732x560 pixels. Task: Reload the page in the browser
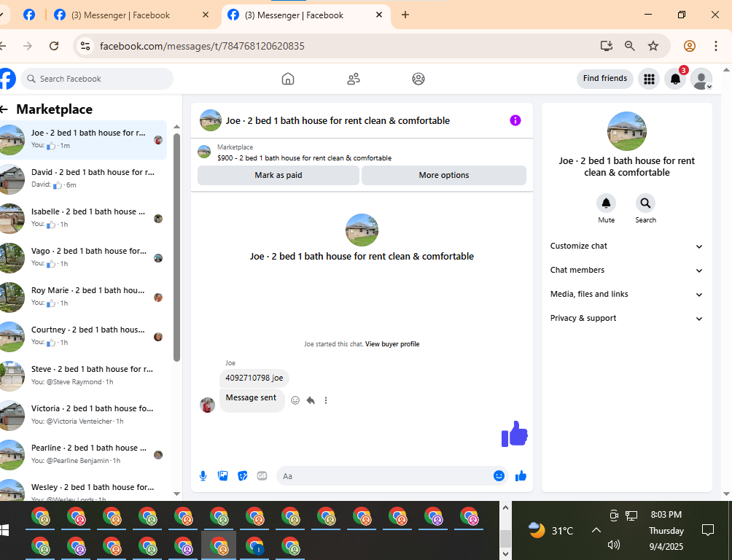click(x=54, y=46)
